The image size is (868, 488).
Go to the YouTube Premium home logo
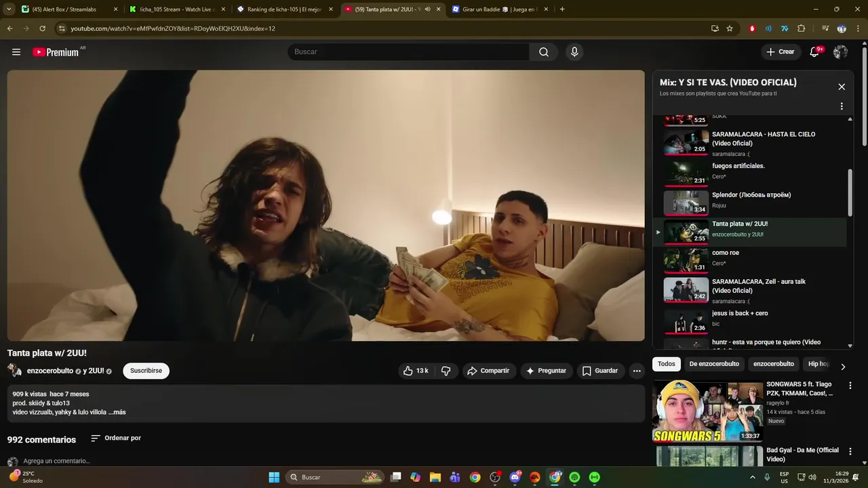click(57, 52)
